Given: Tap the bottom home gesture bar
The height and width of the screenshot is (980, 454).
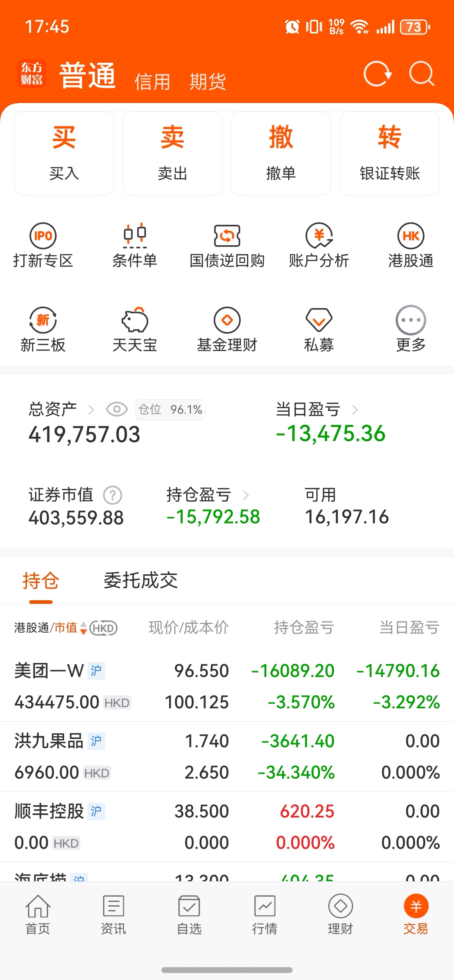Looking at the screenshot, I should [227, 970].
